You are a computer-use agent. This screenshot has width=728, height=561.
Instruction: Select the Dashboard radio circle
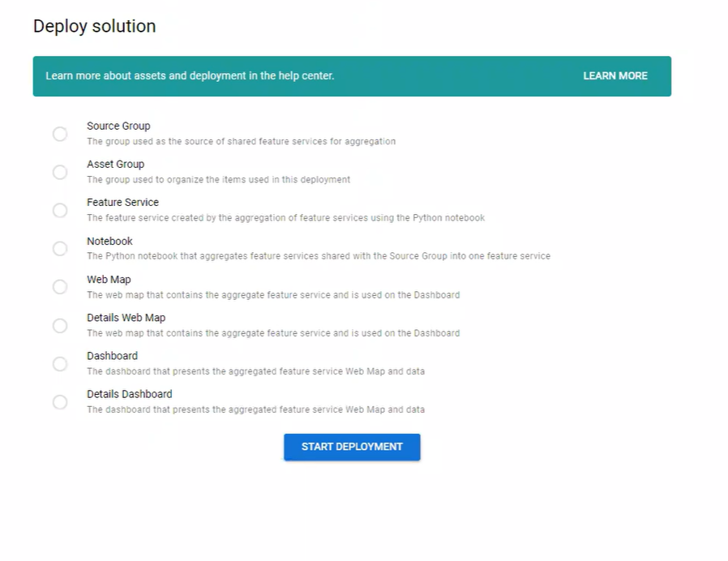pyautogui.click(x=60, y=364)
